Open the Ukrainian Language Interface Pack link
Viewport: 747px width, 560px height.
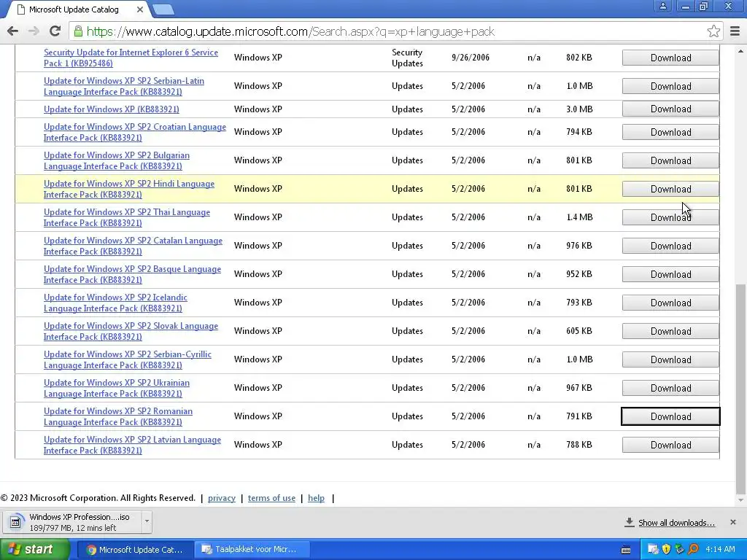click(x=117, y=388)
